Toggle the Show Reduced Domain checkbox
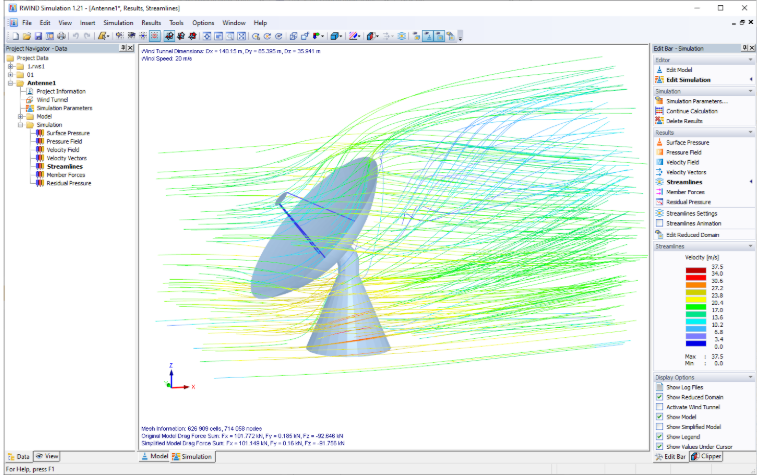Image resolution: width=760 pixels, height=475 pixels. coord(659,397)
